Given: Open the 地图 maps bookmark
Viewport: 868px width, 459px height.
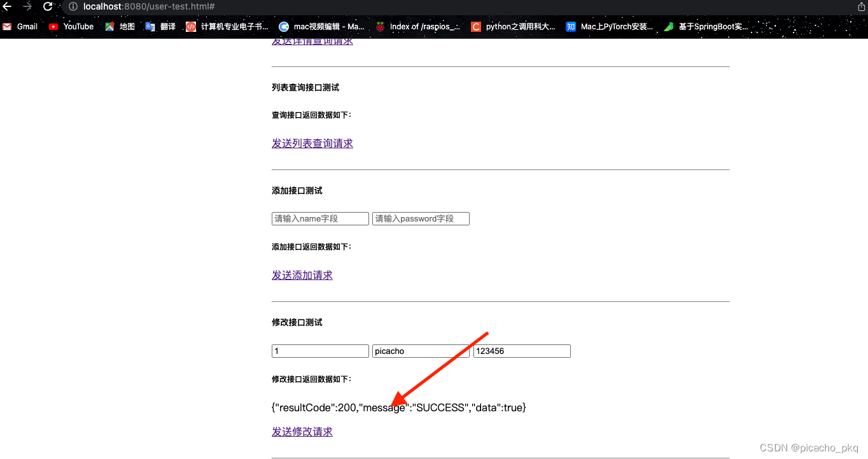Looking at the screenshot, I should pyautogui.click(x=120, y=27).
